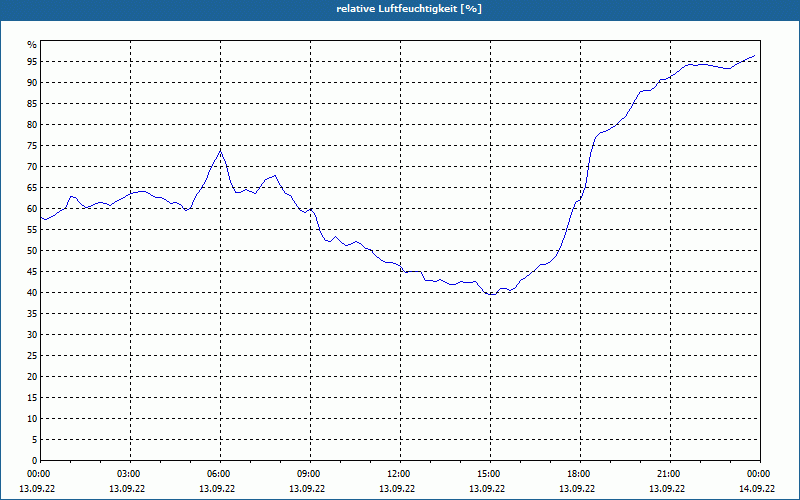Select the y-axis value 35
This screenshot has height=500, width=800.
[32, 314]
